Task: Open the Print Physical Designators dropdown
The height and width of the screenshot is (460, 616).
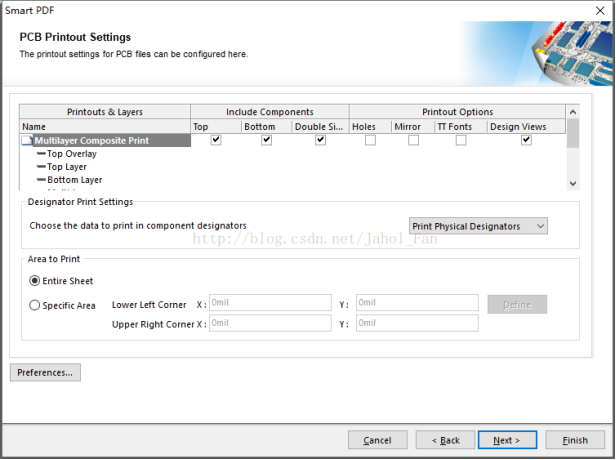Action: 479,227
